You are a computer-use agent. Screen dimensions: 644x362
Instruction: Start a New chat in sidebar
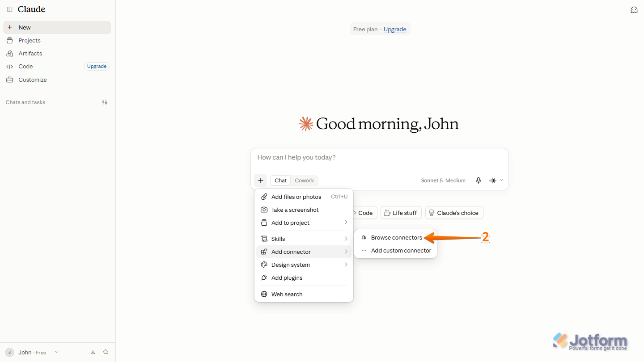point(57,27)
